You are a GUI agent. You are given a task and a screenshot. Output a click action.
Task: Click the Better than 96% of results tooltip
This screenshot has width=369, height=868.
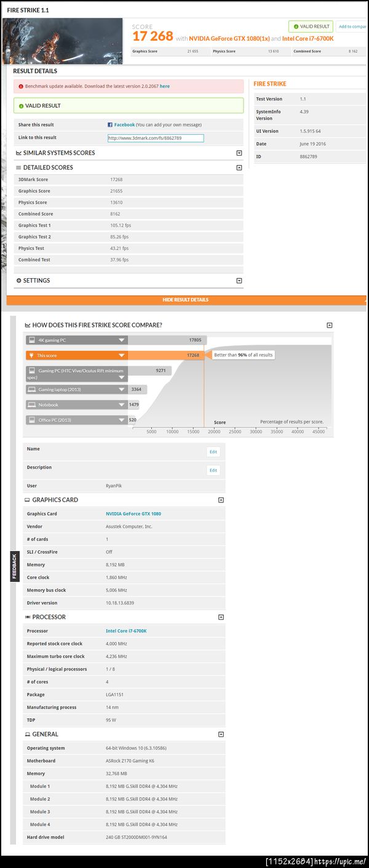(x=244, y=355)
